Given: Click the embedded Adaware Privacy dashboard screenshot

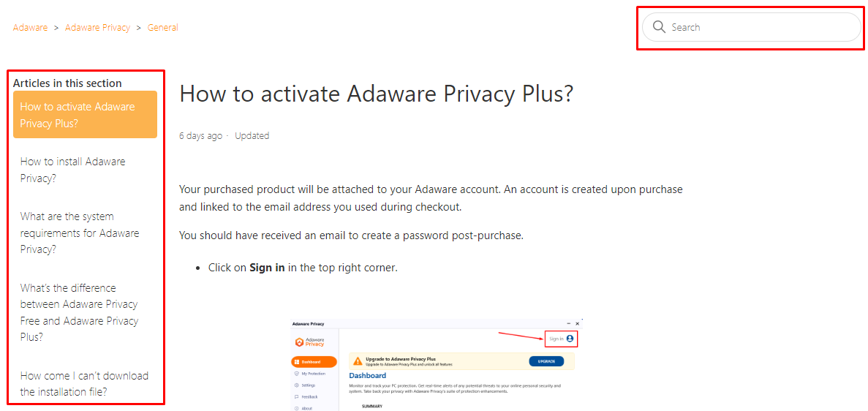Looking at the screenshot, I should [437, 364].
